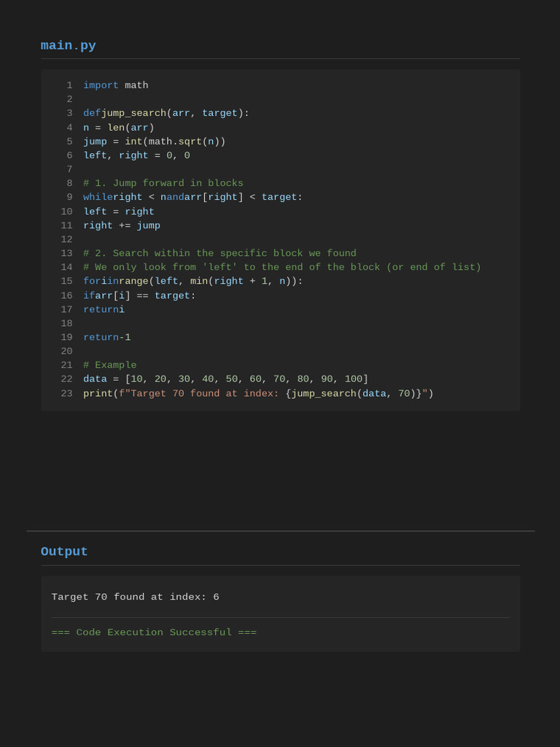Click the 'left = right' line
The image size is (560, 747).
(119, 212)
